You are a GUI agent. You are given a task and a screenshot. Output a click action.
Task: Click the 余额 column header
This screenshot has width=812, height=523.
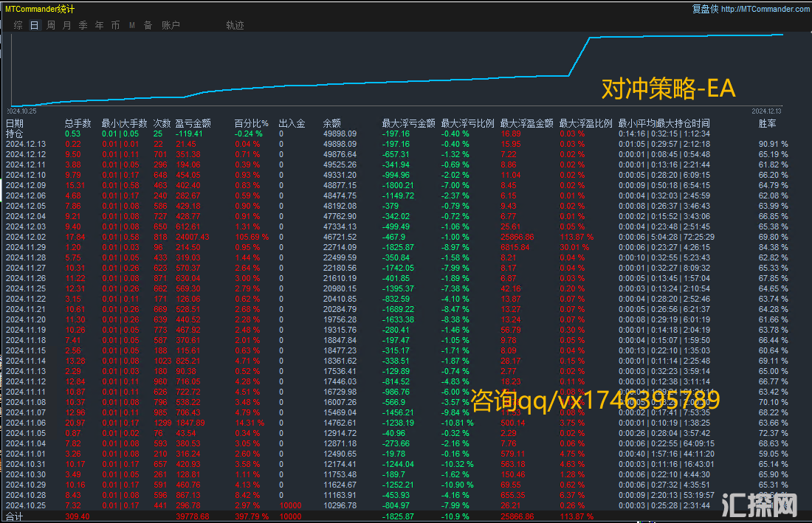(x=332, y=124)
